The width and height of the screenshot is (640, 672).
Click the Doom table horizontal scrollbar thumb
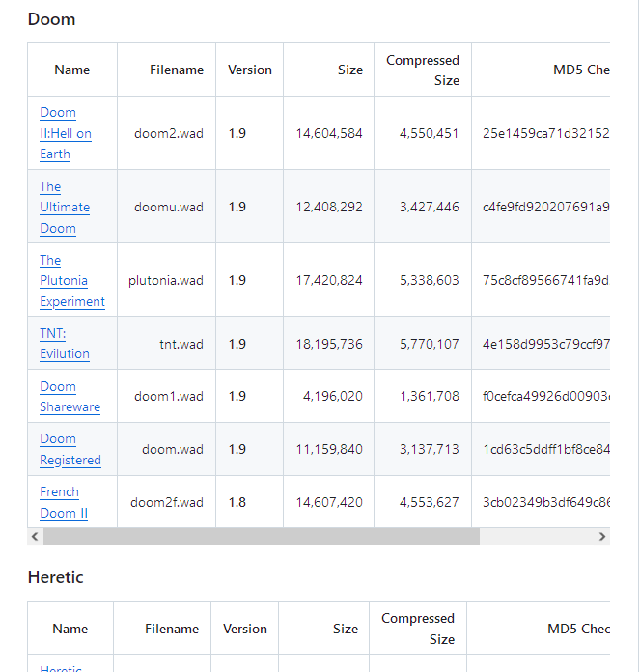tap(262, 536)
